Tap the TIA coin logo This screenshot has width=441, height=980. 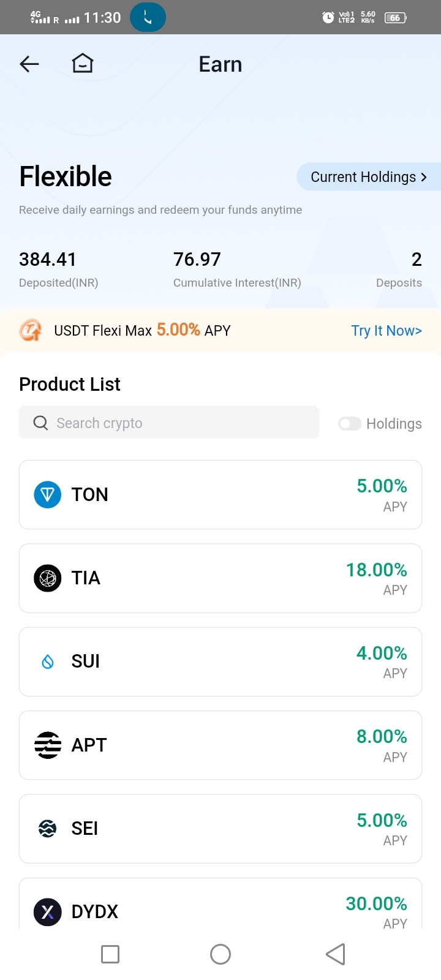(x=47, y=578)
